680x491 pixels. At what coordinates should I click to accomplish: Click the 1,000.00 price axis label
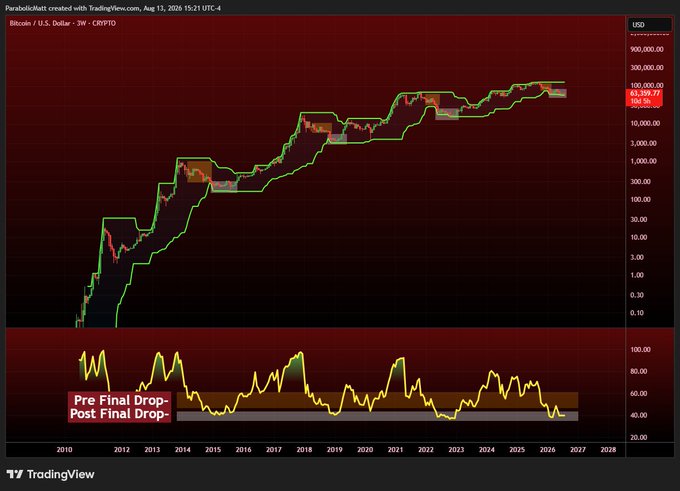643,161
